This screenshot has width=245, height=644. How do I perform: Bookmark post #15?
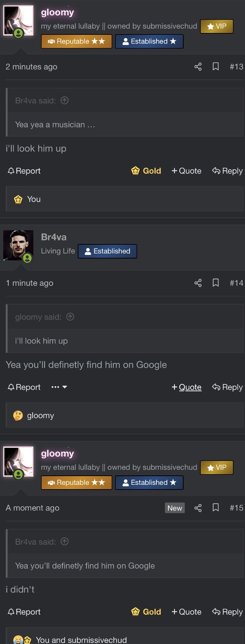click(x=216, y=508)
